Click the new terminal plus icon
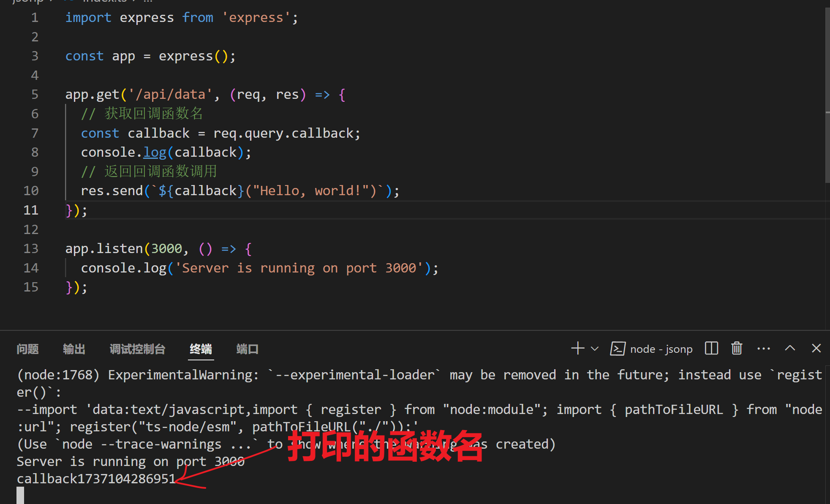Screen dimensions: 830x504 pyautogui.click(x=577, y=349)
